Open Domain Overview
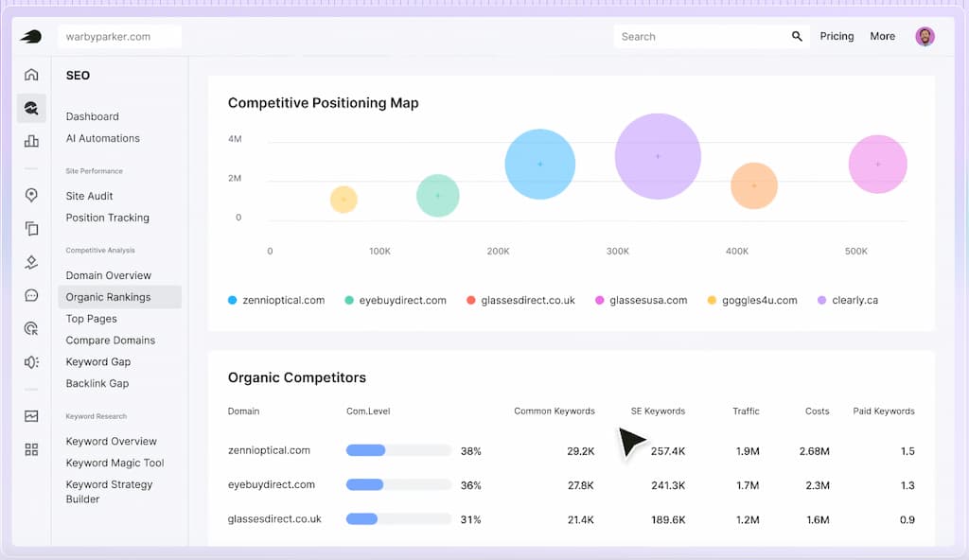This screenshot has height=560, width=969. 109,275
